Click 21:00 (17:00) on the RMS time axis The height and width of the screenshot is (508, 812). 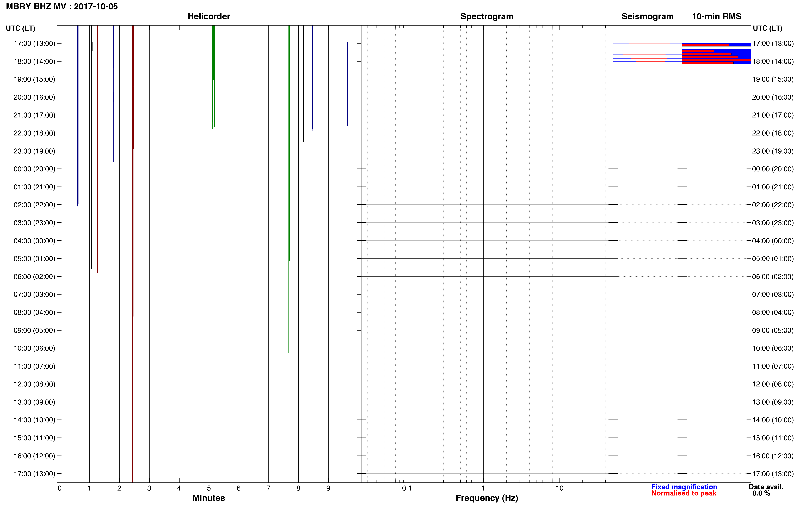tap(773, 115)
